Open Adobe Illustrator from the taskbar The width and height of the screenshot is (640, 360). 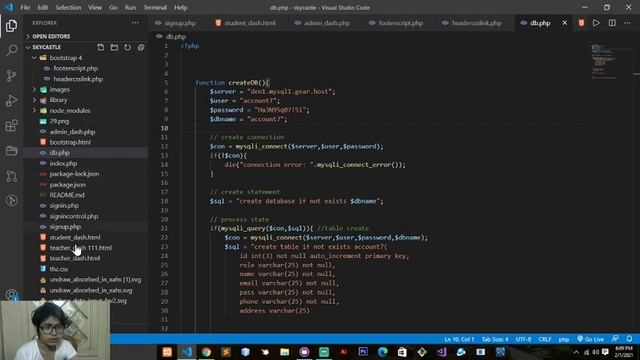tap(343, 352)
